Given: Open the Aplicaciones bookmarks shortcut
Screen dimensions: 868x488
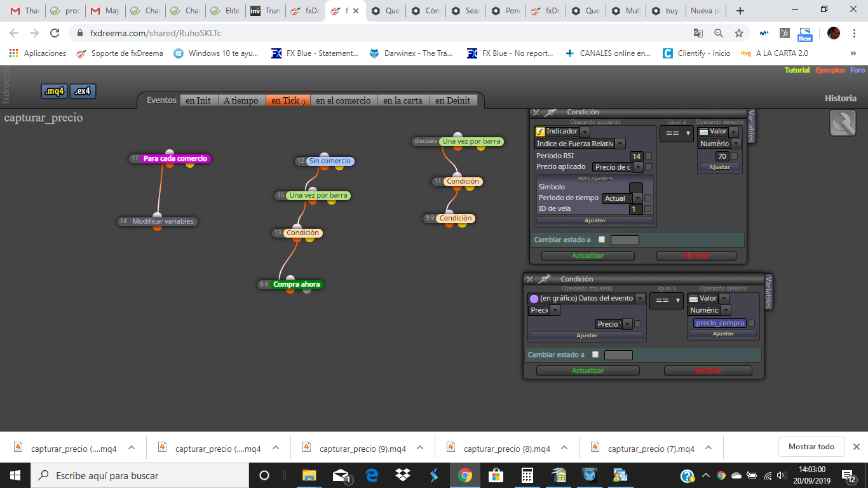Looking at the screenshot, I should [x=37, y=53].
